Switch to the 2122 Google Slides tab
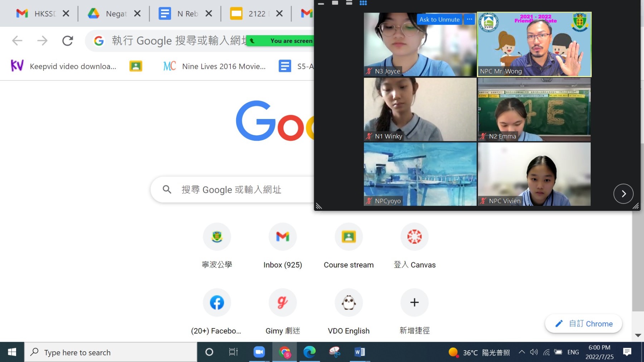Screen dimensions: 644x362 pyautogui.click(x=250, y=14)
